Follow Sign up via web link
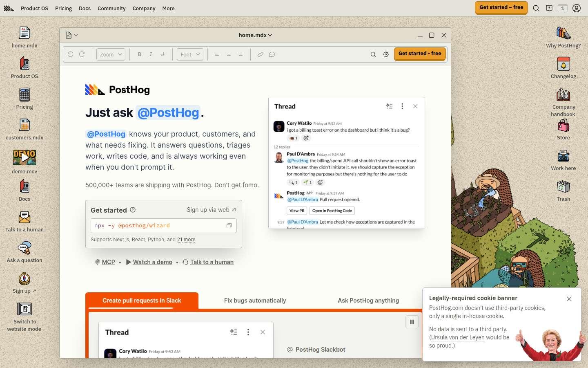 (211, 210)
